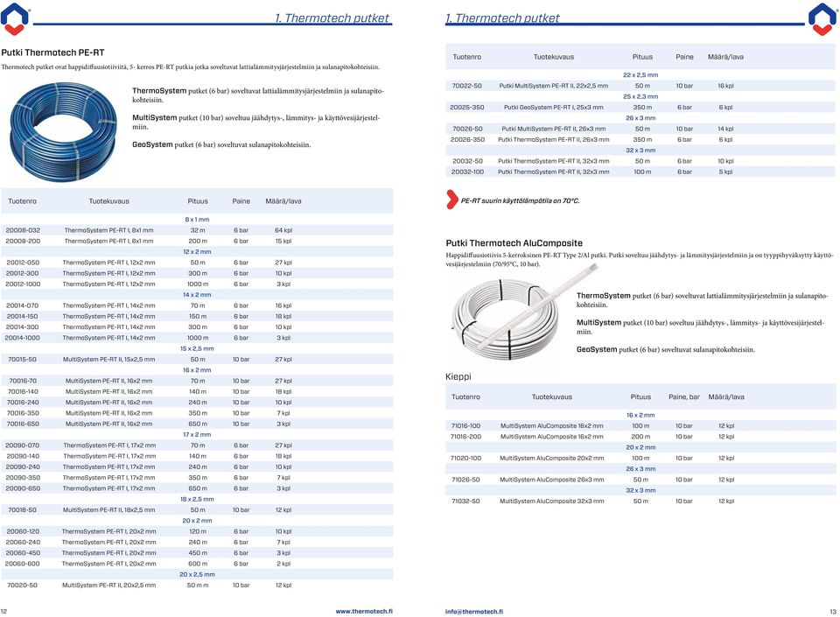Select description MultiSystem PE-RT II, 18x2,5 mm
The image size is (840, 617).
tap(108, 510)
